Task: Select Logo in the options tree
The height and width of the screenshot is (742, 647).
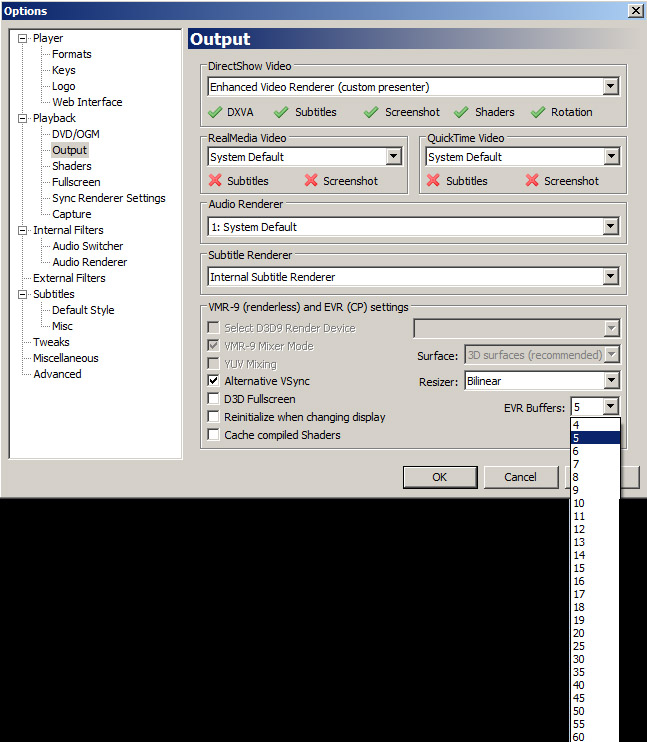Action: click(x=63, y=87)
